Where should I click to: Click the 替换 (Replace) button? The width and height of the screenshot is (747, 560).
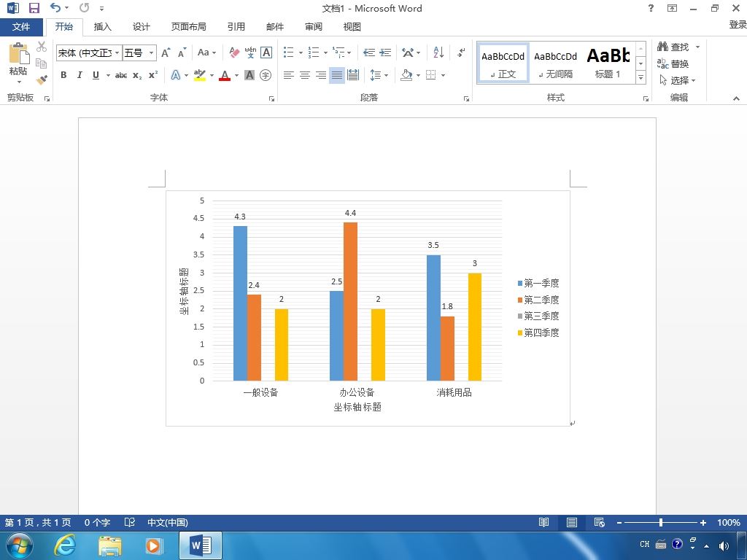[x=673, y=63]
